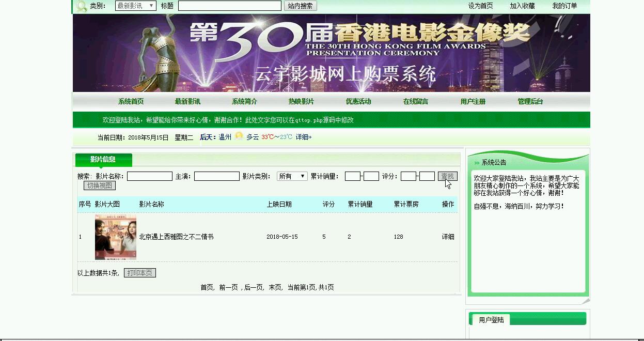
Task: Go to 系统首页 in the navigation bar
Action: (x=131, y=101)
